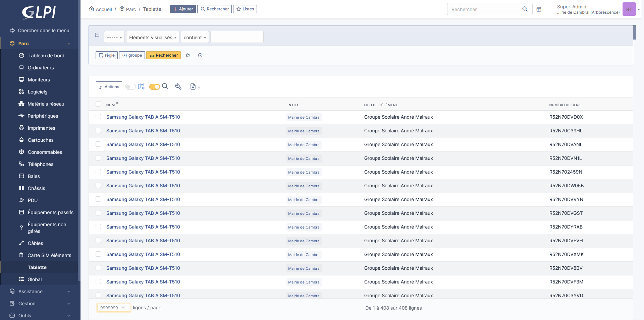This screenshot has height=320, width=644.
Task: Turn off the search display toggle
Action: (x=154, y=87)
